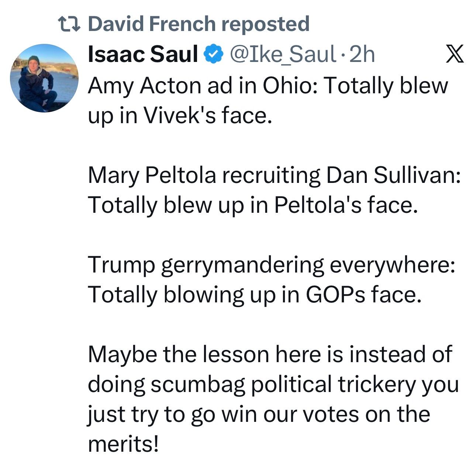Viewport: 476px width, 458px height.
Task: Click the "just try to go win" line
Action: click(x=259, y=415)
